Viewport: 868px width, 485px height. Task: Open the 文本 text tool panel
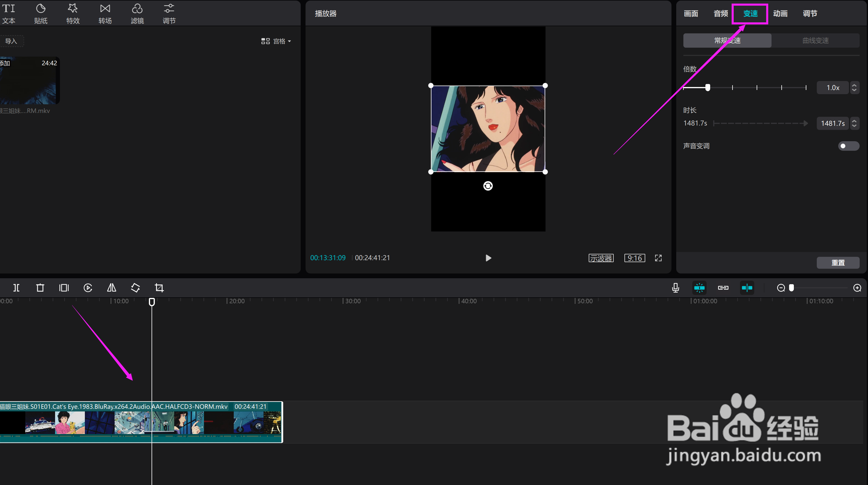9,13
